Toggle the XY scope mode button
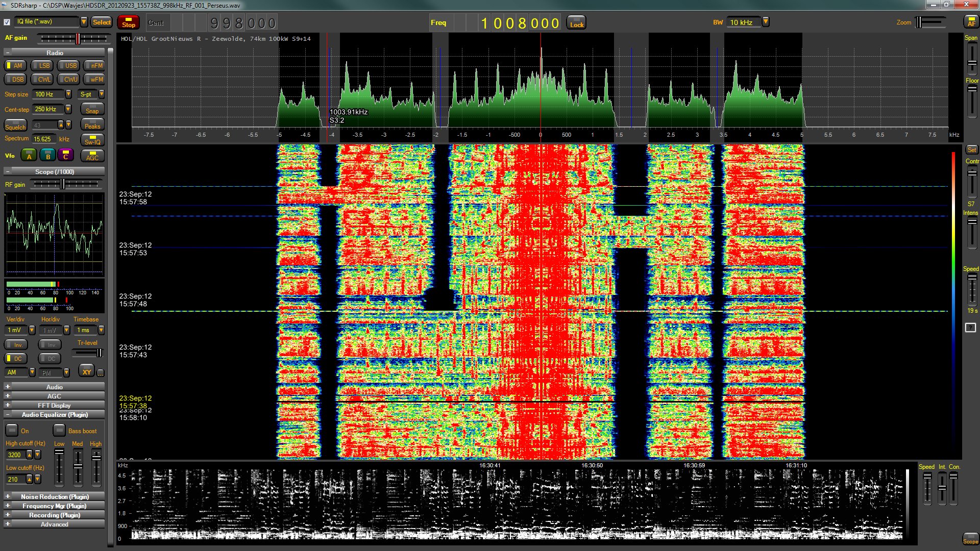The height and width of the screenshot is (551, 980). [x=86, y=372]
